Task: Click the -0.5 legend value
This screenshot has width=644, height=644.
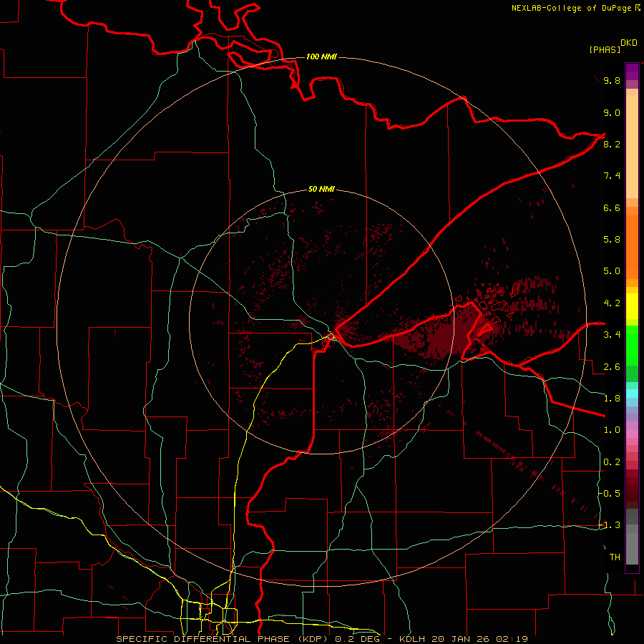Action: [610, 494]
